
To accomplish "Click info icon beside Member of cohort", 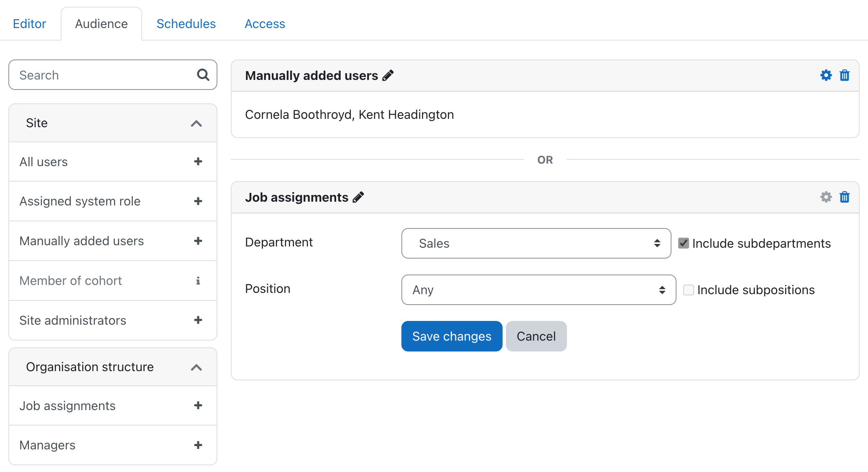I will tap(198, 281).
